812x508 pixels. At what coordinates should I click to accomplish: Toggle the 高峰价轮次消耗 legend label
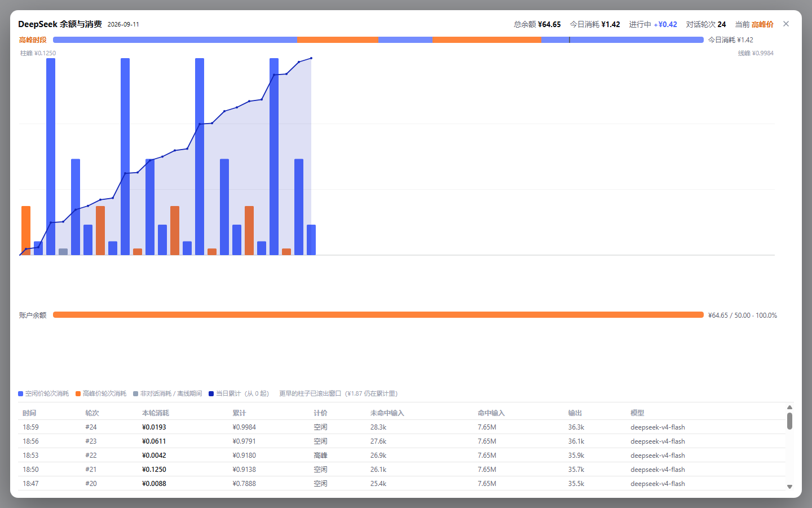click(x=104, y=393)
